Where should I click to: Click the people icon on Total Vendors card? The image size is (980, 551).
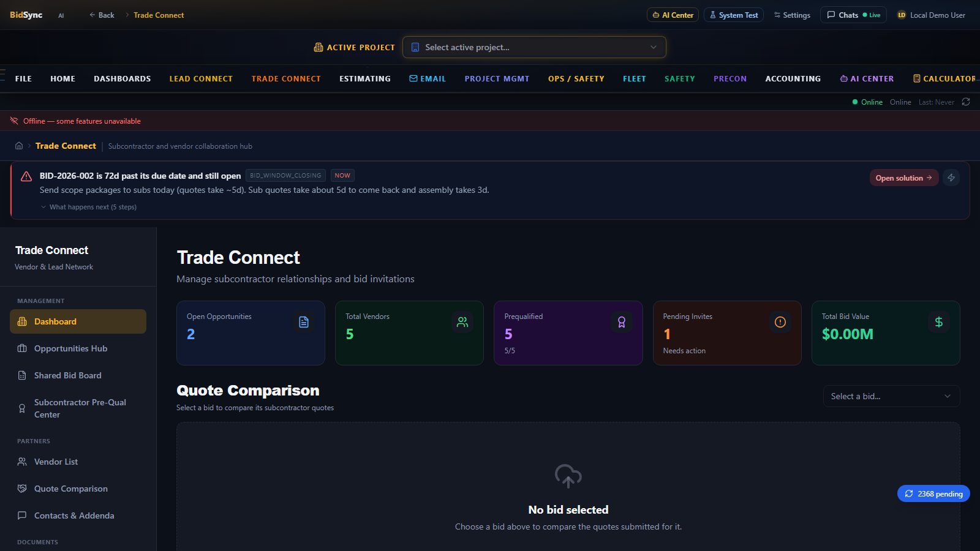462,322
